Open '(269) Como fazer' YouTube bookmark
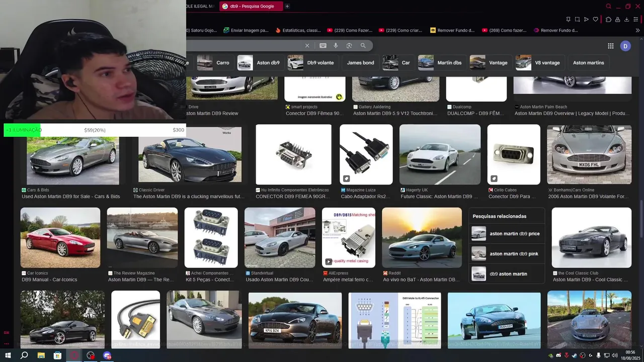The height and width of the screenshot is (362, 644). (x=504, y=30)
